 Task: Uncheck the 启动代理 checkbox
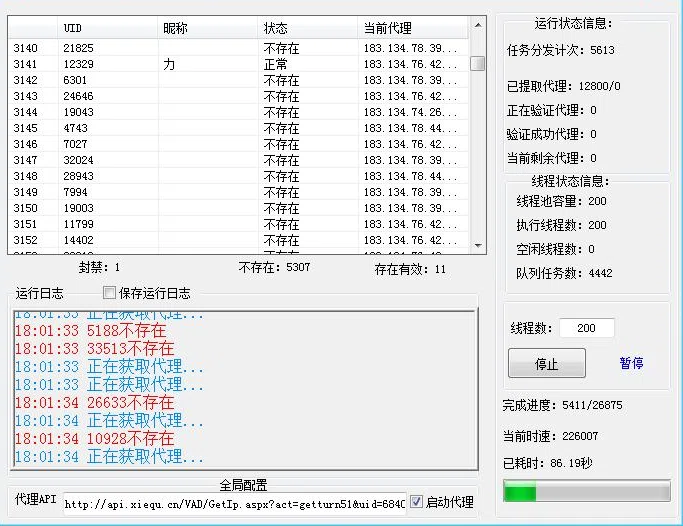point(416,502)
